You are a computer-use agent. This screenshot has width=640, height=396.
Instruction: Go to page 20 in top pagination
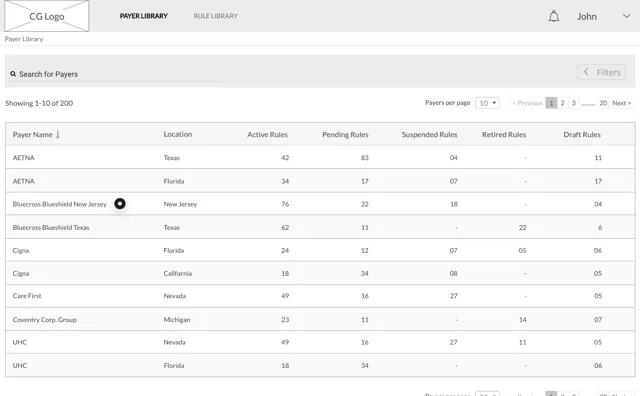[x=603, y=103]
